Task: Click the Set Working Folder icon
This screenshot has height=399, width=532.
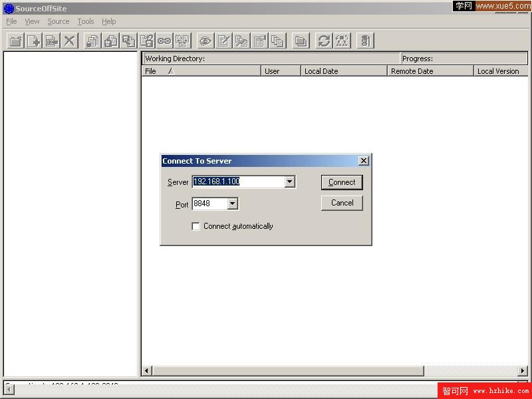Action: coord(301,41)
